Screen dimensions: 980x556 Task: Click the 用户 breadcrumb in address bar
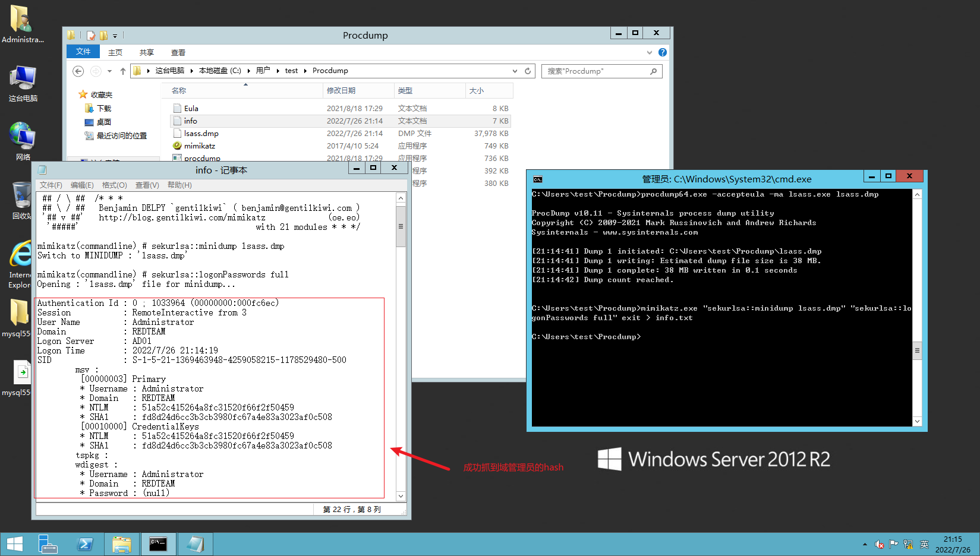(x=263, y=71)
